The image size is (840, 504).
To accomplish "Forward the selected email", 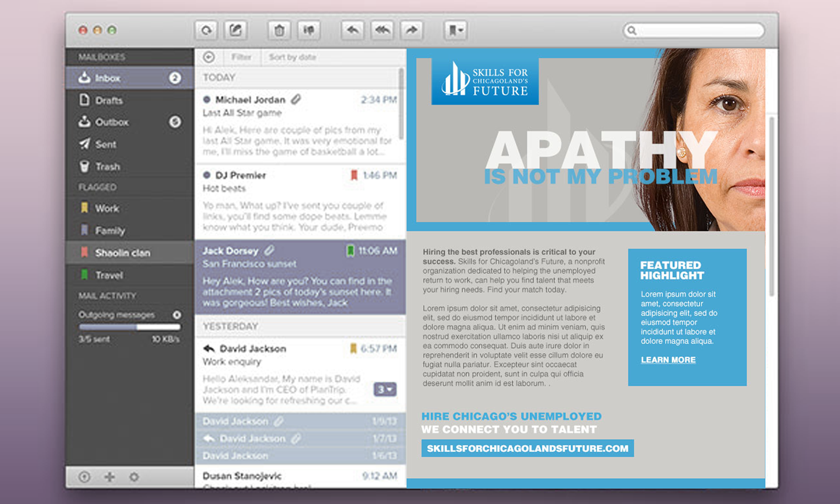I will pos(412,30).
